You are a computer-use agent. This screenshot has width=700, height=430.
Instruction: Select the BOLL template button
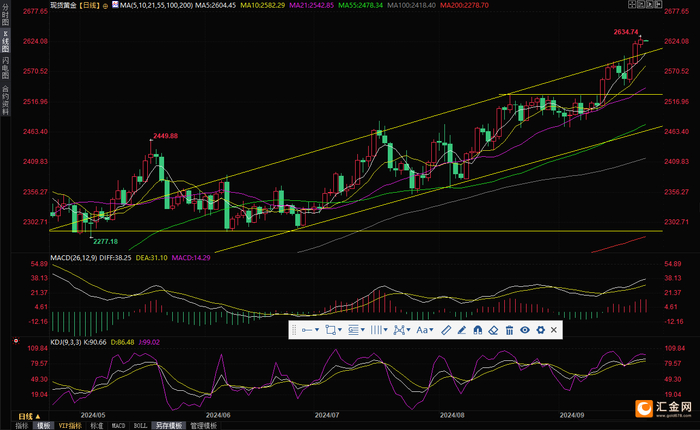tap(140, 426)
